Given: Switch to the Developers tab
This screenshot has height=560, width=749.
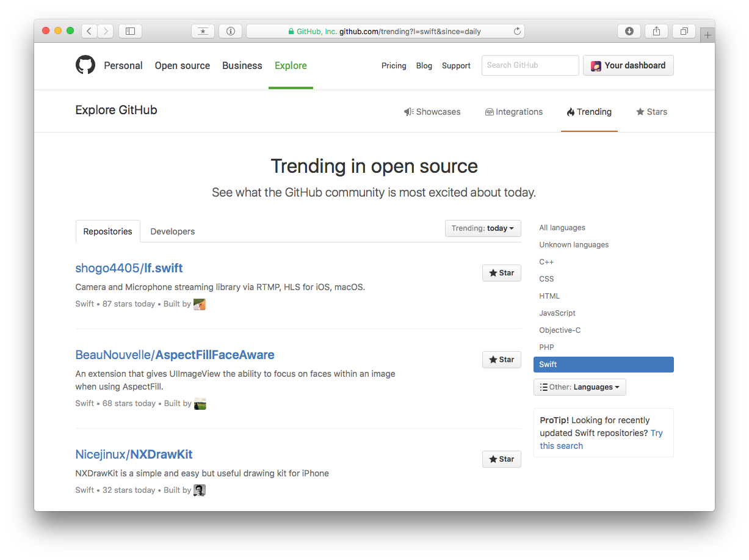Looking at the screenshot, I should [172, 231].
